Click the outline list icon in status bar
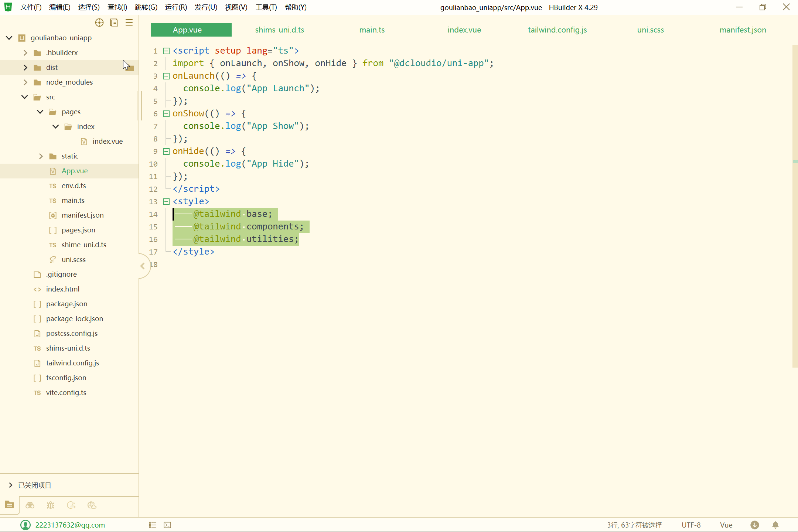Image resolution: width=798 pixels, height=532 pixels. 153,525
